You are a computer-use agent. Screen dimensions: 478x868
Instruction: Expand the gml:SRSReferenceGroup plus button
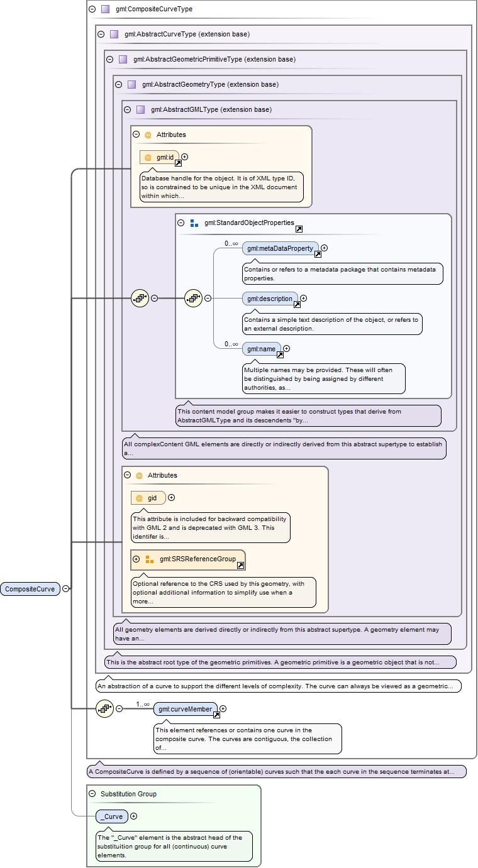[x=136, y=559]
